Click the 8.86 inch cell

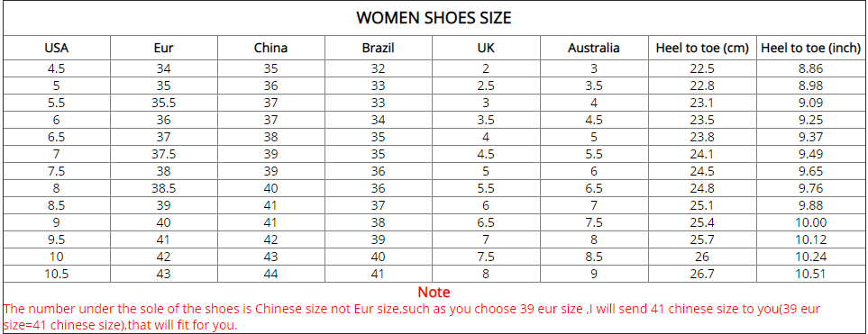811,69
